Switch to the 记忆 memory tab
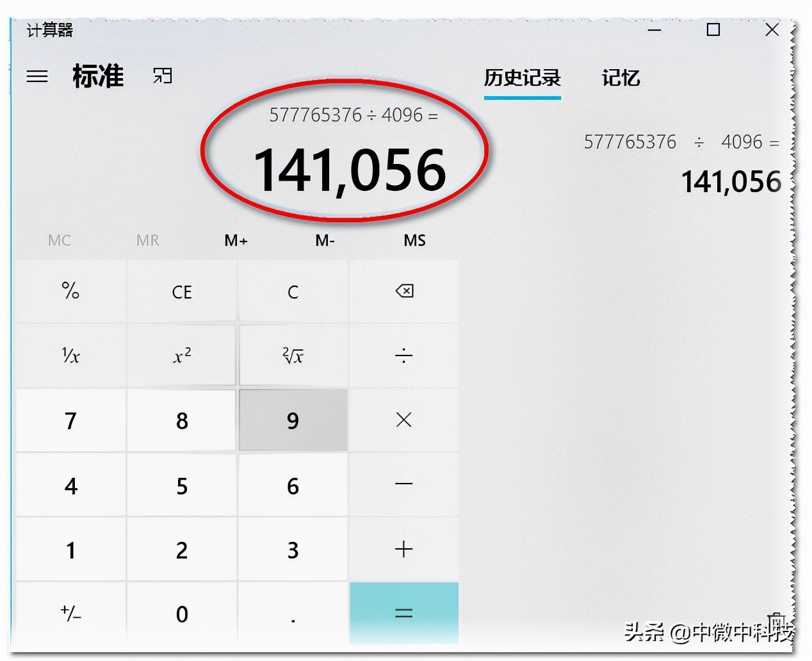The width and height of the screenshot is (812, 661). 620,79
